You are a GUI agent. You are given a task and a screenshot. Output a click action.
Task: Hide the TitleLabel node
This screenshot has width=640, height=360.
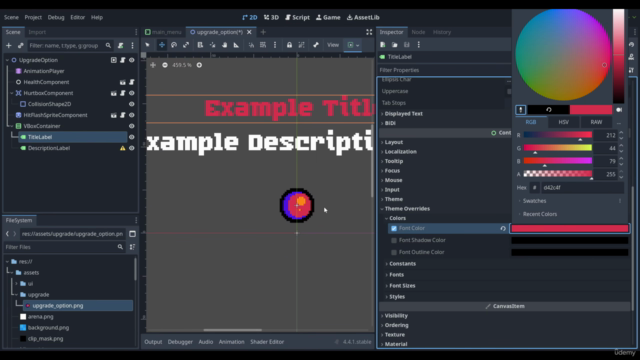(131, 137)
